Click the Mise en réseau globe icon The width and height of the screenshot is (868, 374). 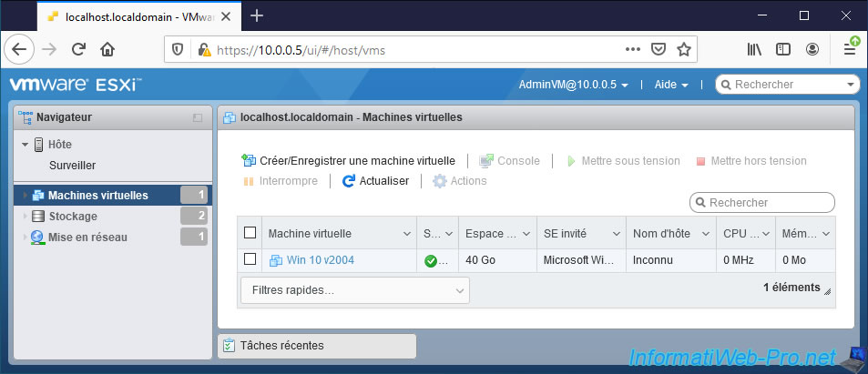(37, 238)
